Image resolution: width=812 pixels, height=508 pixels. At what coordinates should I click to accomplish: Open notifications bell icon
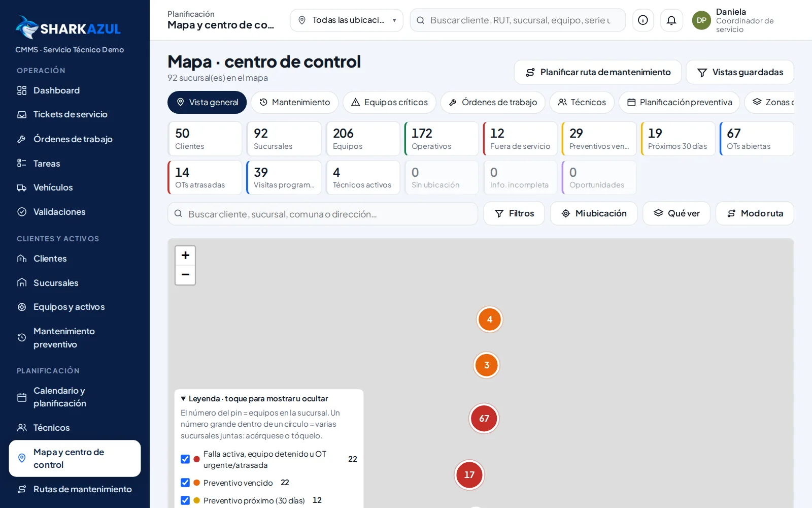pos(671,20)
